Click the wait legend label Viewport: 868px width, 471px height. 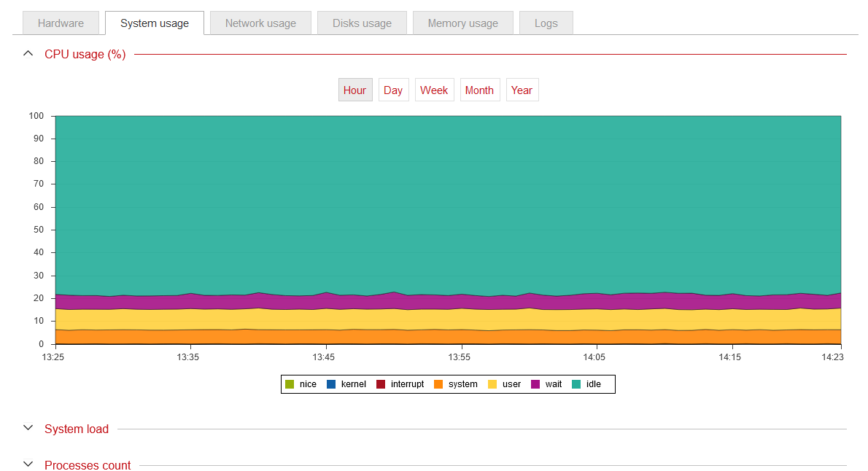pos(554,384)
